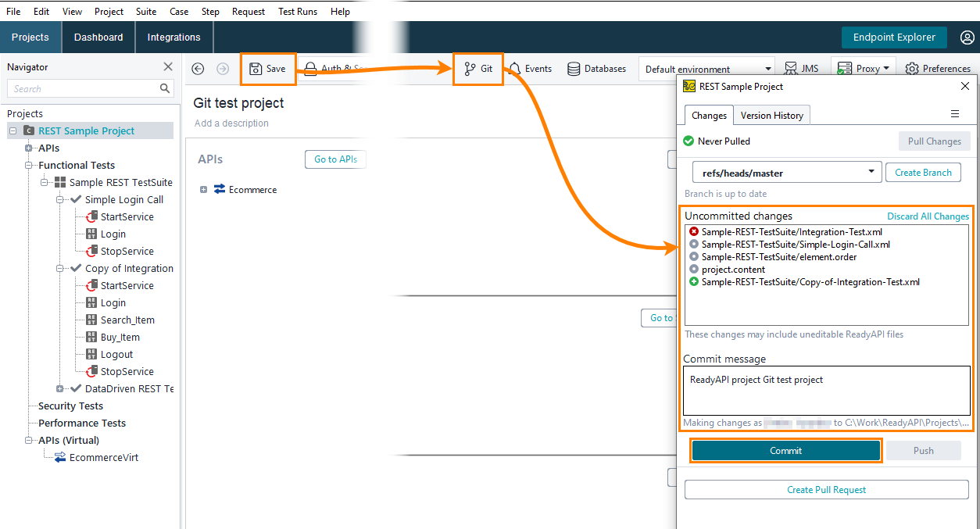Click the Go to APIs button
The width and height of the screenshot is (980, 529).
(335, 159)
